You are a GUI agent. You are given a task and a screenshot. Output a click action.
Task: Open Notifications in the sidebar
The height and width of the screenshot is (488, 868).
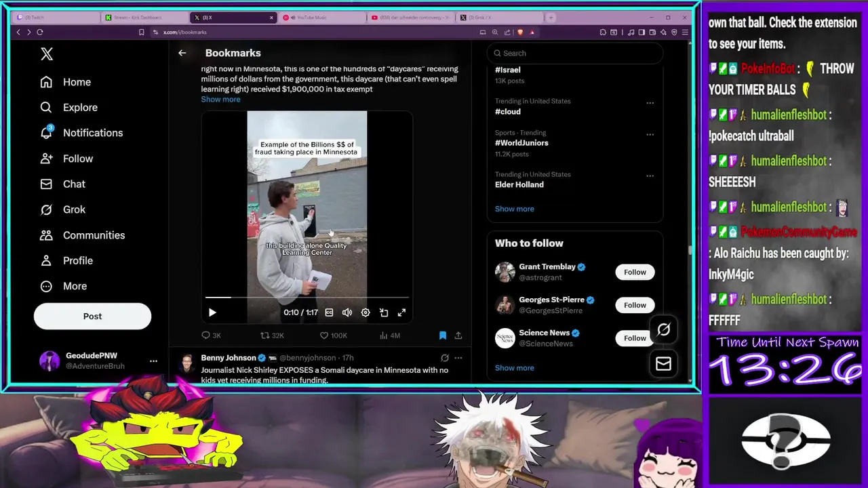coord(81,133)
